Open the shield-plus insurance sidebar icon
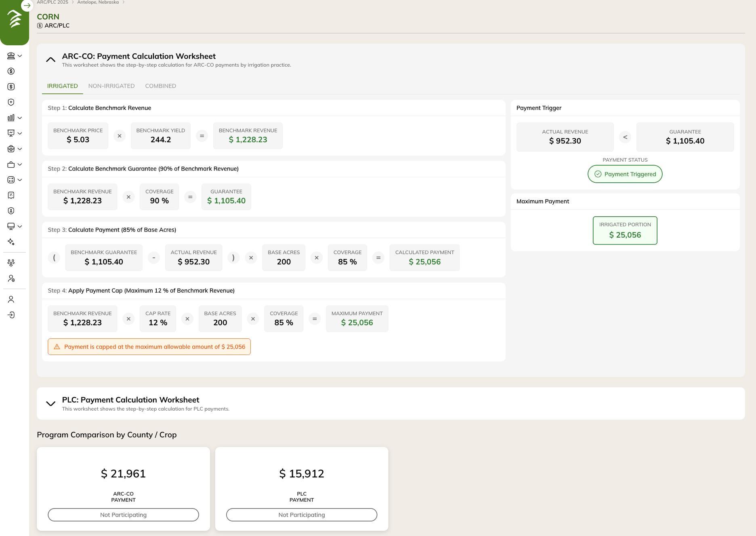756x536 pixels. tap(11, 102)
